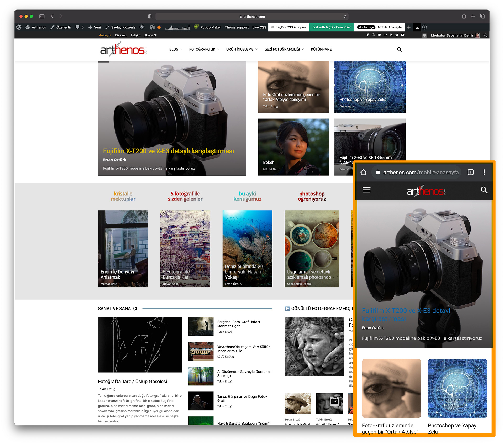Viewport: 504px width, 444px height.
Task: Open Popup Maker in admin bar
Action: 208,27
